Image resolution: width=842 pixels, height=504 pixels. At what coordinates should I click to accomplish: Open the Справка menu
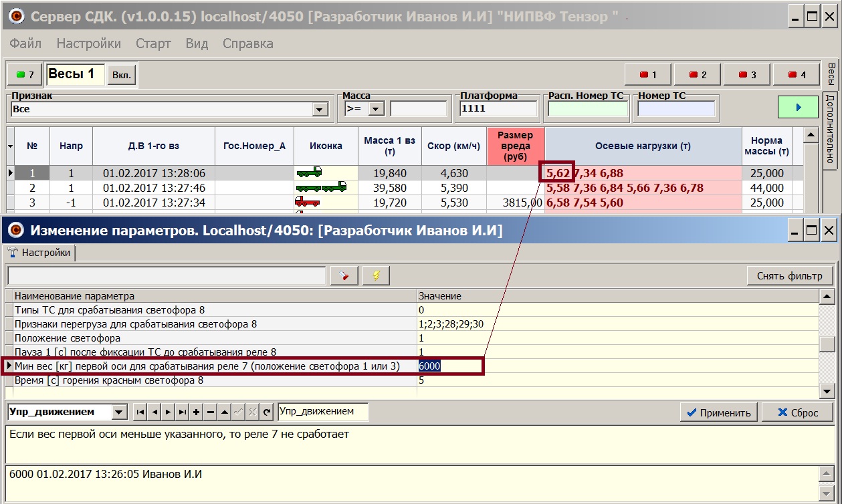tap(247, 44)
